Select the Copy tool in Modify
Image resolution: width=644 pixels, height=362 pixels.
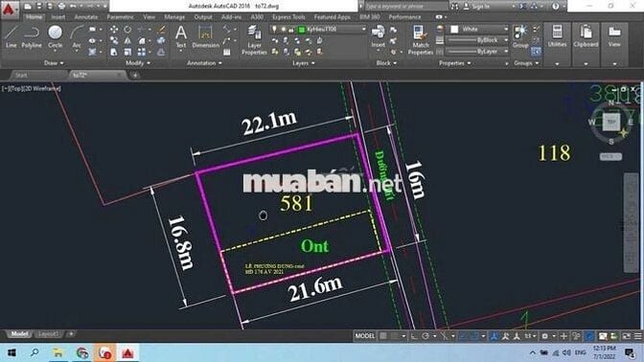pos(114,40)
